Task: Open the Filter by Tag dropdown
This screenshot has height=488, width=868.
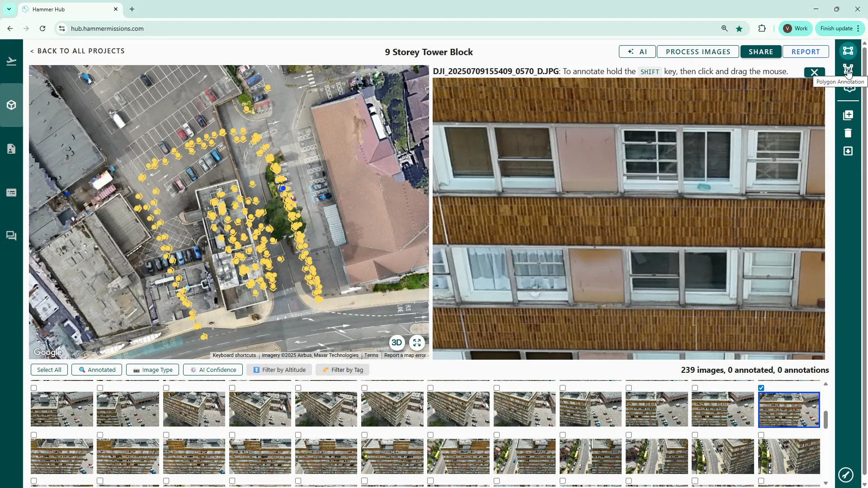Action: click(x=342, y=370)
